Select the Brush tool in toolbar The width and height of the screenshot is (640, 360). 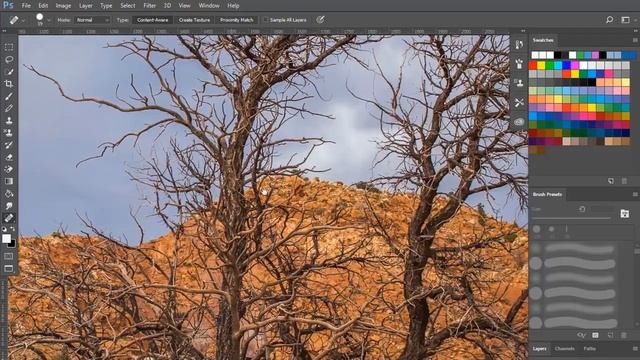point(9,96)
